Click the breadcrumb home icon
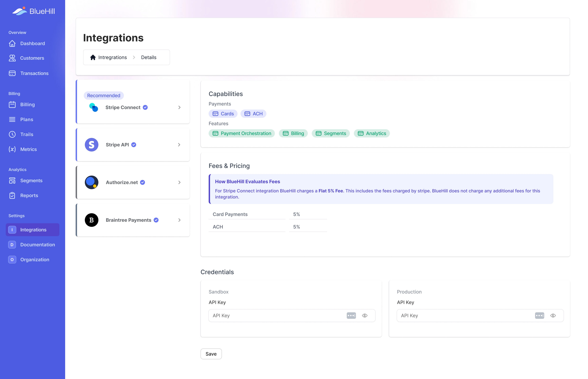 [x=93, y=57]
